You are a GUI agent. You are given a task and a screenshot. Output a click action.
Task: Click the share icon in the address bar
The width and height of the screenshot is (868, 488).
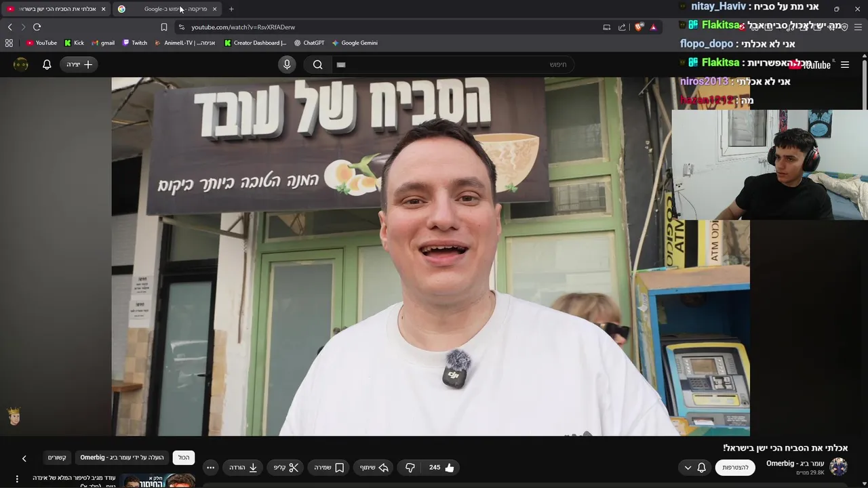(622, 27)
